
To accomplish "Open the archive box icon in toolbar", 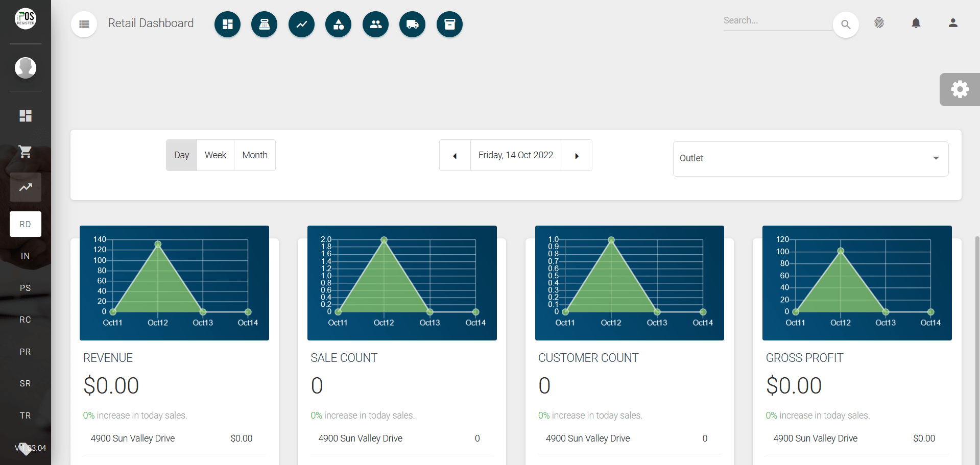I will 449,24.
